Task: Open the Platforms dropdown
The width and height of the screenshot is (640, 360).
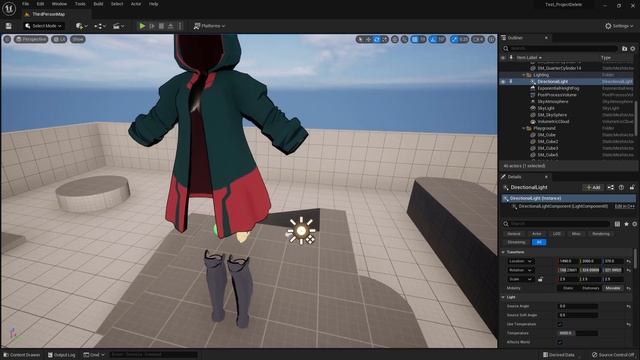Action: (209, 26)
